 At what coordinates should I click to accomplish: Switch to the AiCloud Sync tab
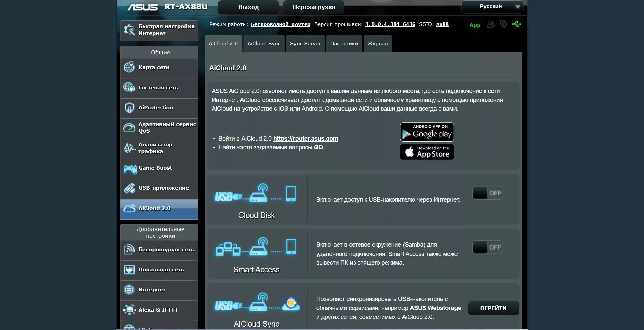[x=264, y=44]
